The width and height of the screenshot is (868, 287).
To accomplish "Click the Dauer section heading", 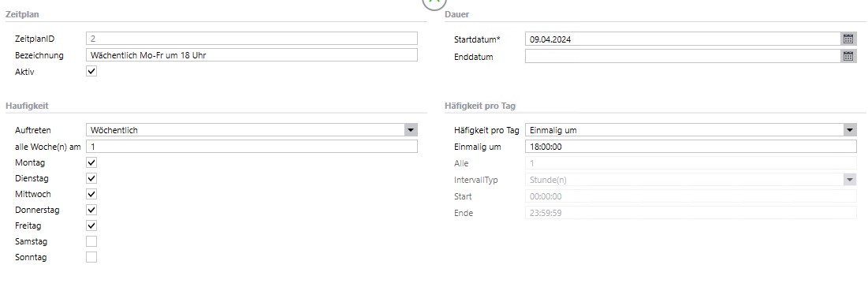I will [456, 14].
